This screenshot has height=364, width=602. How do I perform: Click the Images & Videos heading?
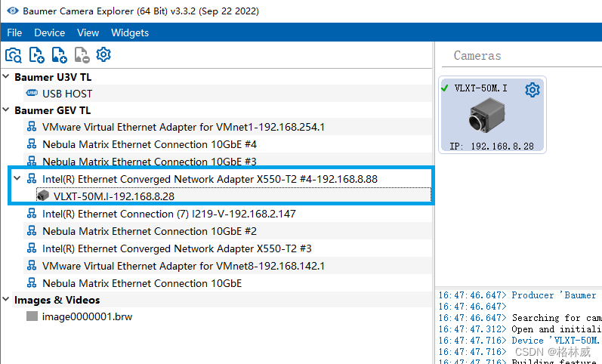57,300
